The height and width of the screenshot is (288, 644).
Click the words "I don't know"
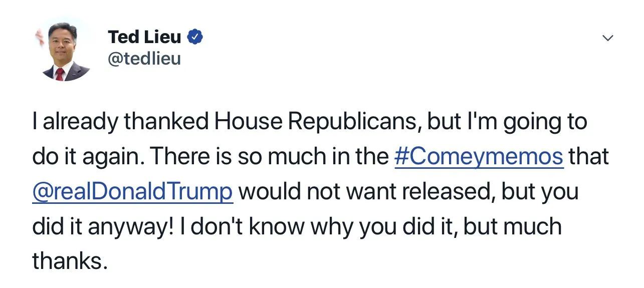[241, 226]
